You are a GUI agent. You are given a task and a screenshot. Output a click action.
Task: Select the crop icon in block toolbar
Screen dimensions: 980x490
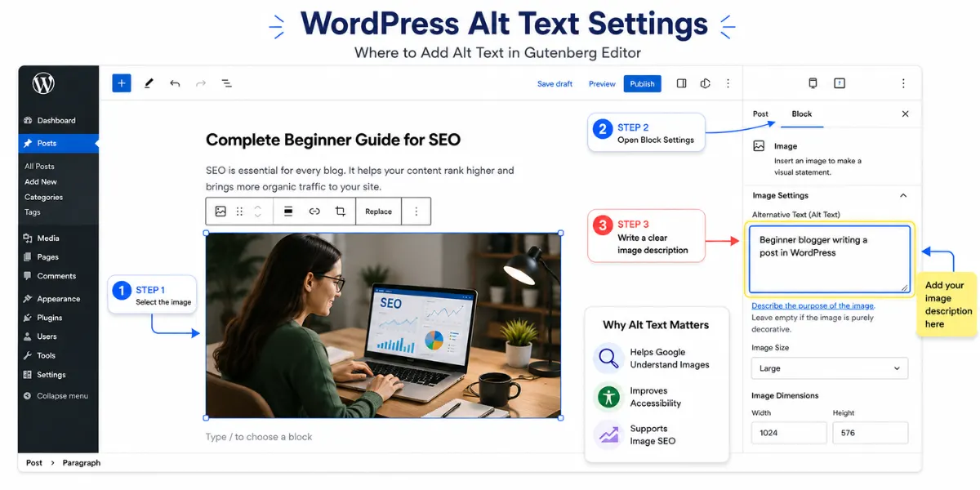coord(341,212)
